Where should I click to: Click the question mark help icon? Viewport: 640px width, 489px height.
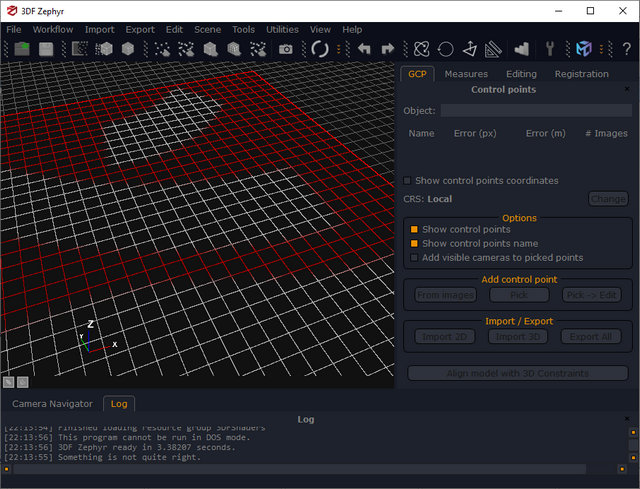[627, 49]
